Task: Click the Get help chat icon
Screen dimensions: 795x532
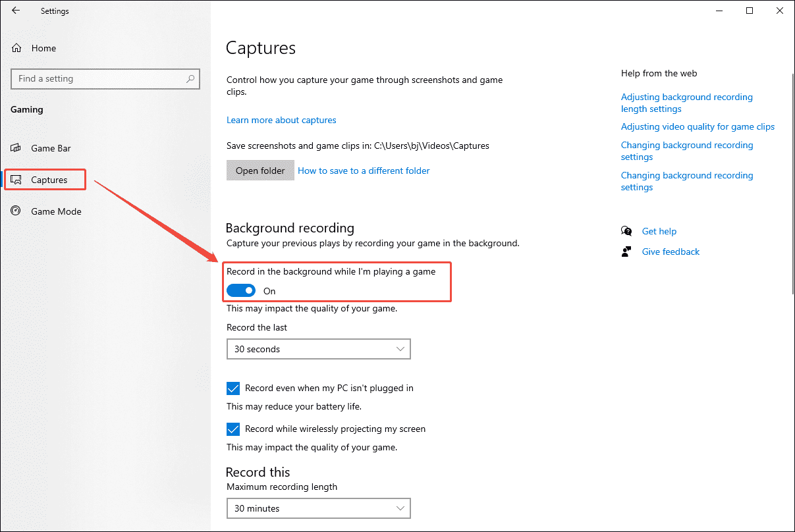Action: point(626,231)
